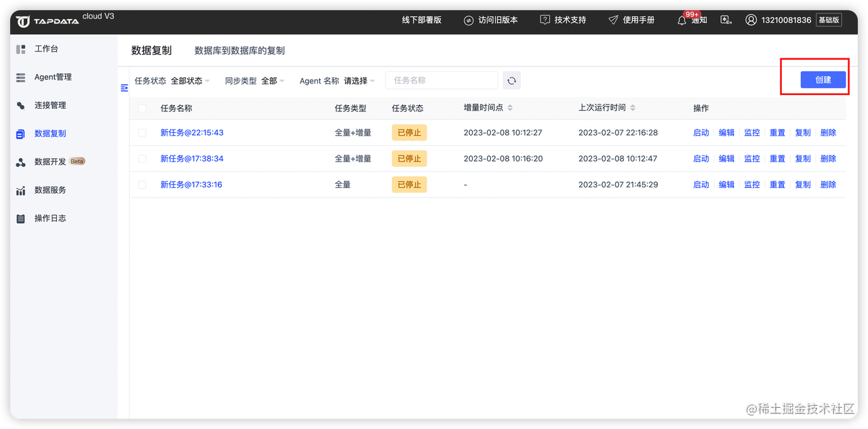Click the refresh icon next to search box
Screen dimensions: 868x429
coord(511,81)
